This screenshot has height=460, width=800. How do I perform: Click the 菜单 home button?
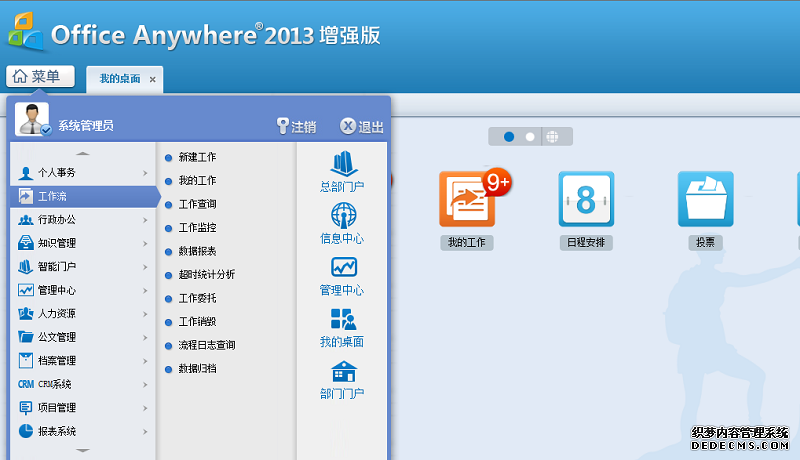click(x=40, y=76)
